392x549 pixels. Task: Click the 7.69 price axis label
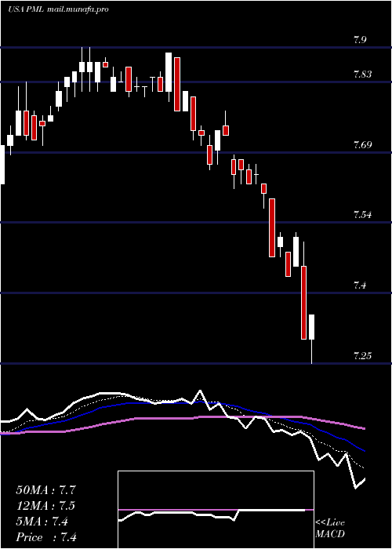coord(362,144)
